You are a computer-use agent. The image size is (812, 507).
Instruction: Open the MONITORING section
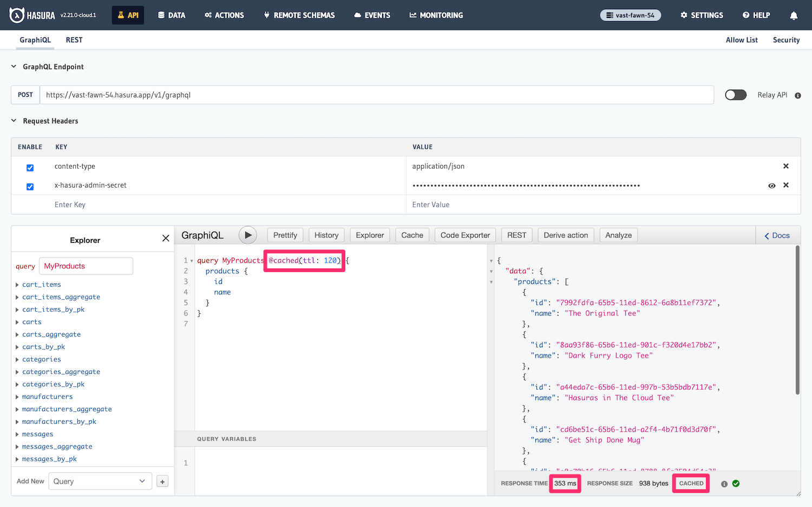click(x=436, y=15)
